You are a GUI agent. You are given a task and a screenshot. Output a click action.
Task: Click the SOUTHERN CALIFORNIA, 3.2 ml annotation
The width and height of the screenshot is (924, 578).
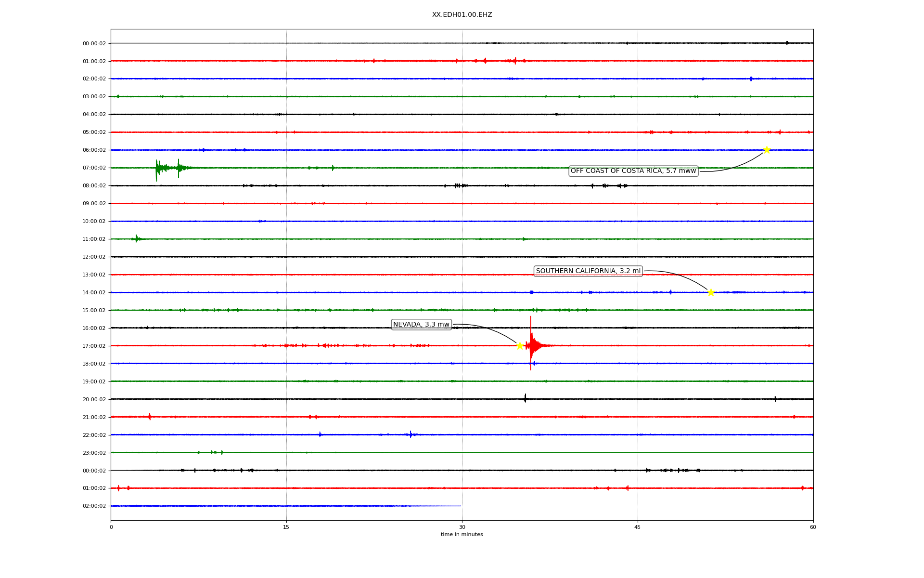pos(588,271)
